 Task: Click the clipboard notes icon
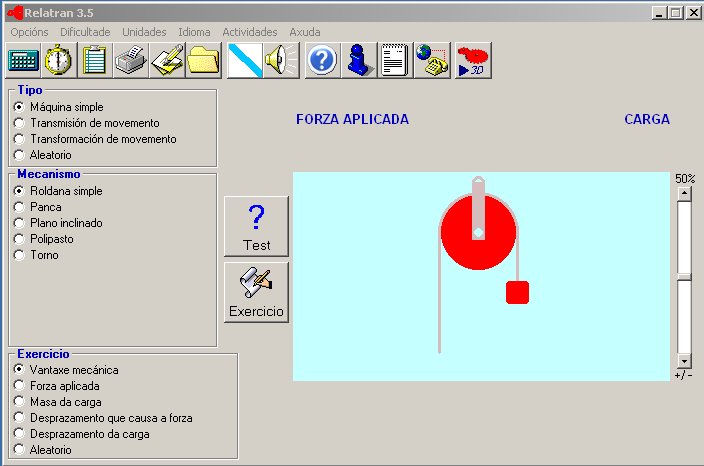click(x=95, y=61)
